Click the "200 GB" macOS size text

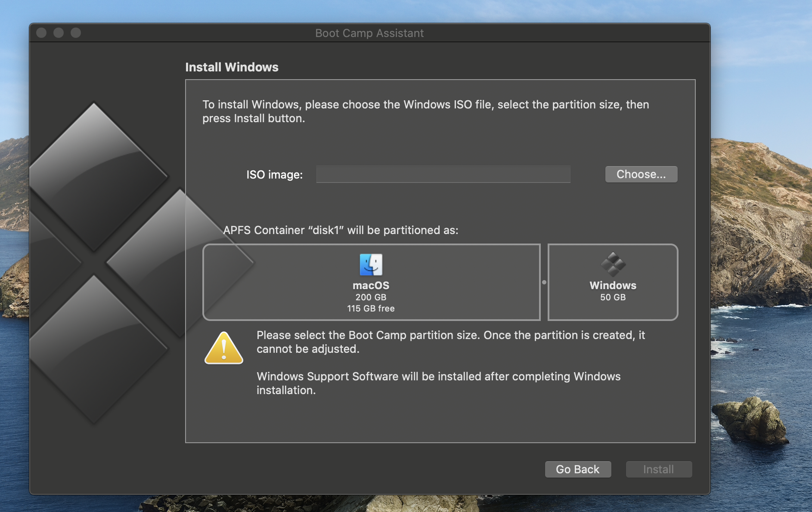371,297
